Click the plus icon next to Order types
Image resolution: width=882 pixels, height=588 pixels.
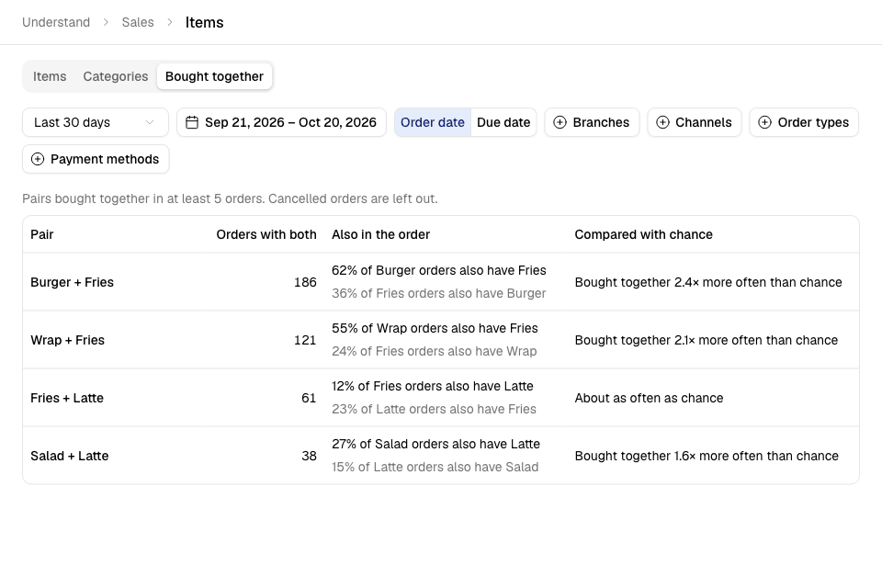[765, 123]
